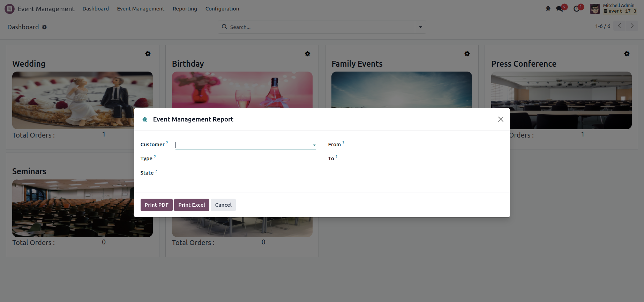Image resolution: width=644 pixels, height=302 pixels.
Task: Open the Mitchell Admin user menu
Action: [613, 8]
